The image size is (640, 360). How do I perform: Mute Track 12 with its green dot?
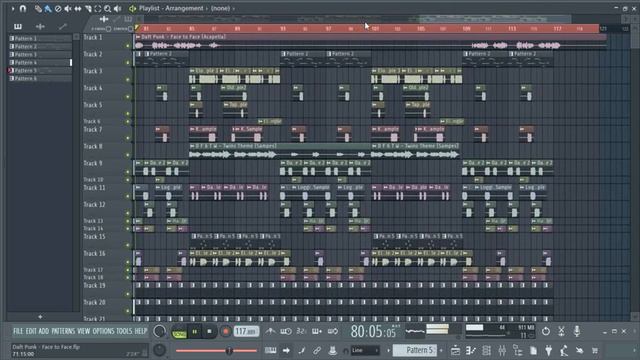click(x=128, y=213)
